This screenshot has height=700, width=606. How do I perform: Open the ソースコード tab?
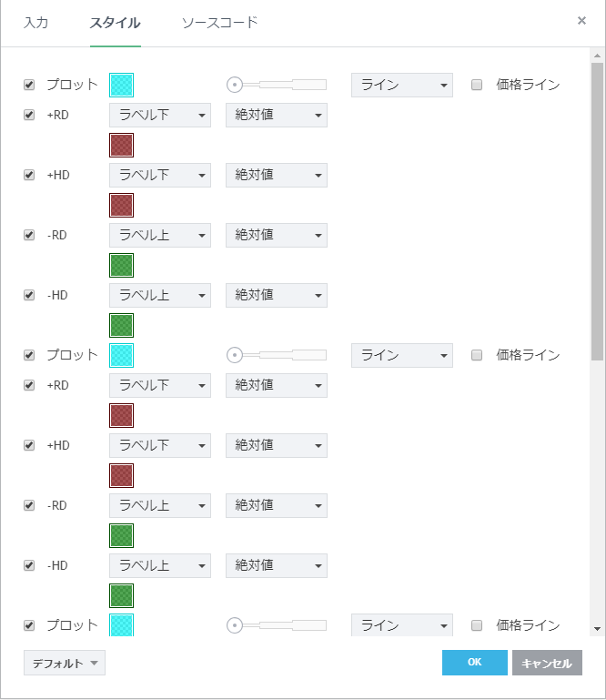[219, 23]
